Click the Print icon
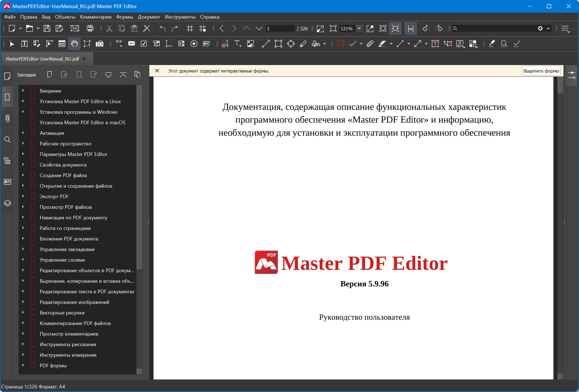Screen dimensions: 579x392 coord(90,28)
